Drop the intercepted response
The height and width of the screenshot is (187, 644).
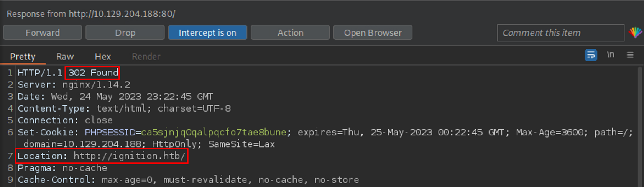(x=125, y=33)
